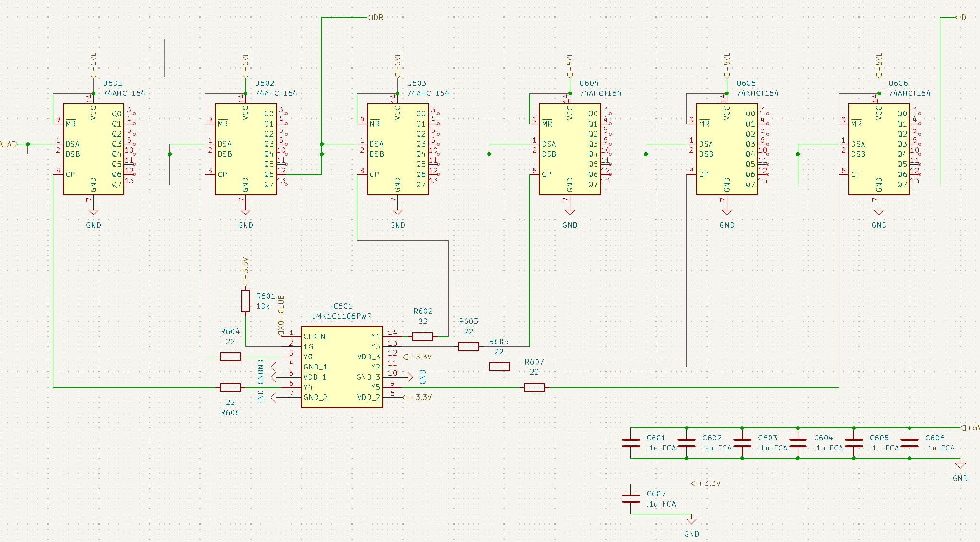
Task: Select capacitor symbol C606
Action: pos(910,443)
